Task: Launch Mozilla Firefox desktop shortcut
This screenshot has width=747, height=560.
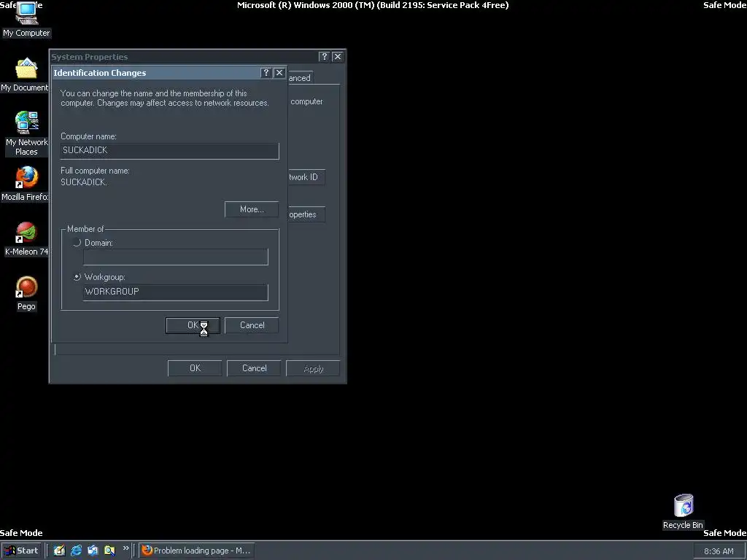Action: [25, 184]
